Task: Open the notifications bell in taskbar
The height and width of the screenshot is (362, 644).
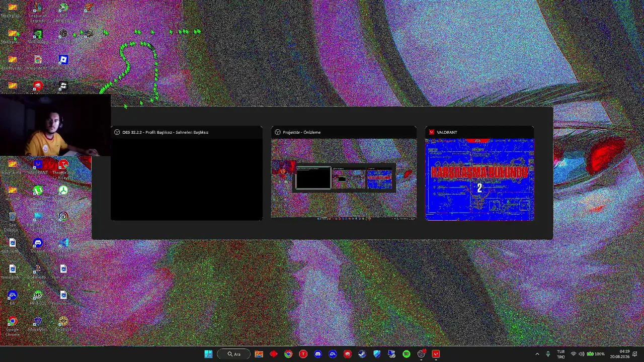Action: pyautogui.click(x=635, y=354)
